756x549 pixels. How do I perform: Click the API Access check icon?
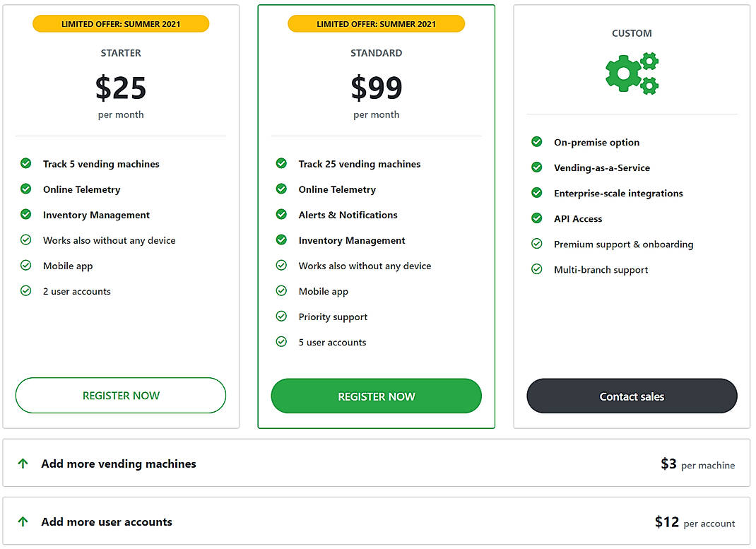click(537, 218)
